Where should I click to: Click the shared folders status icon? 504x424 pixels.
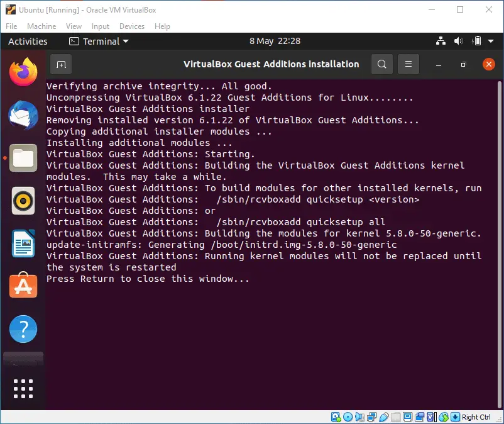click(396, 417)
